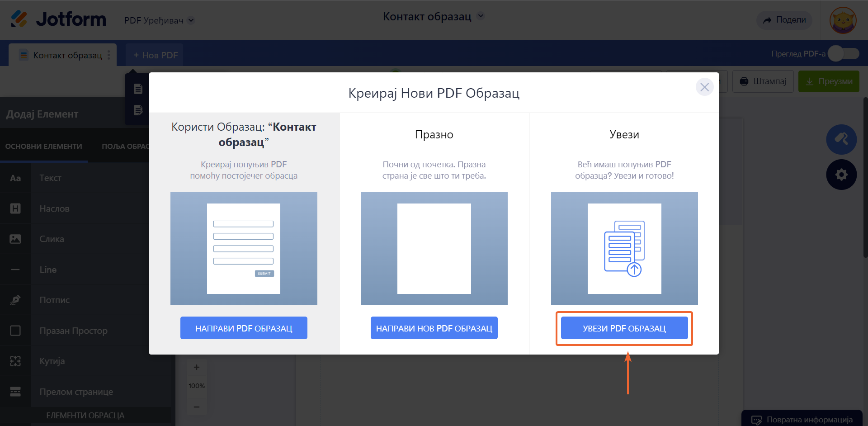868x426 pixels.
Task: Select the Прелом странице element icon
Action: [15, 392]
